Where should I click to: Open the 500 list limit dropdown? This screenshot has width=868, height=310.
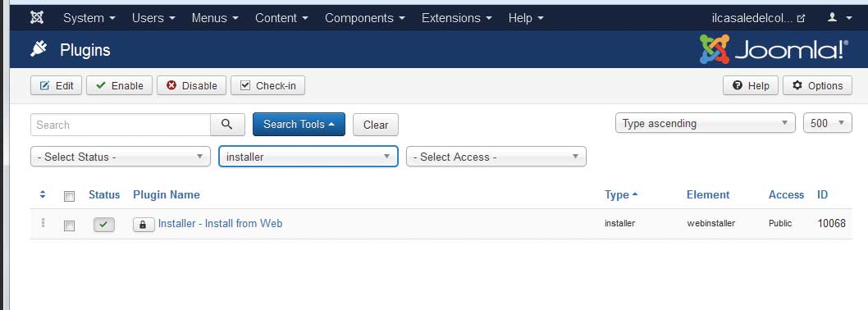tap(828, 124)
